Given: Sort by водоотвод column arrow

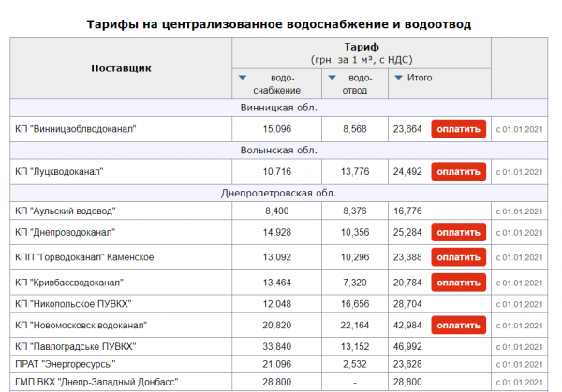Looking at the screenshot, I should pyautogui.click(x=333, y=78).
